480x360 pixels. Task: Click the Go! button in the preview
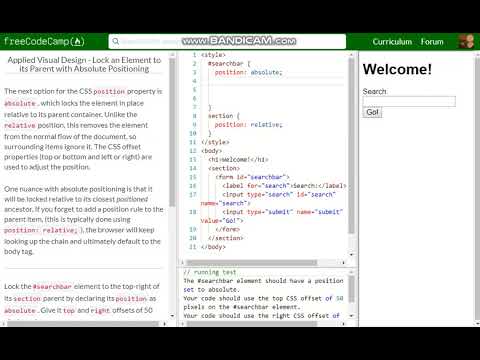point(372,112)
